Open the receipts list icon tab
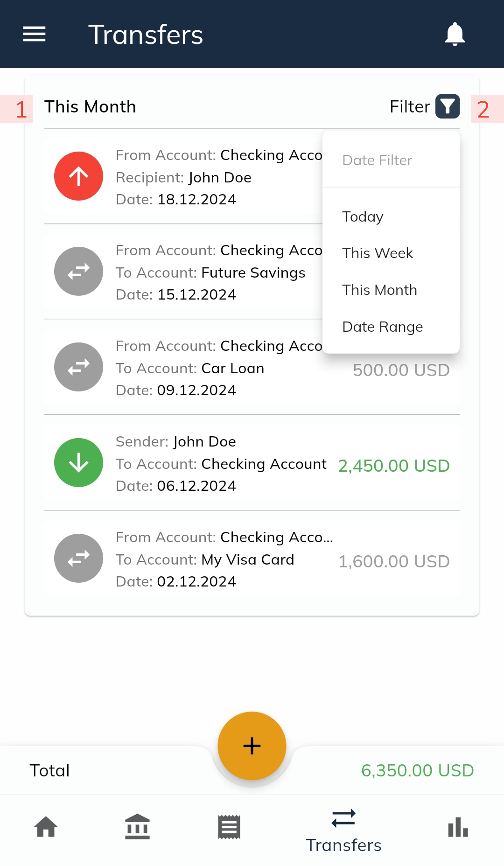The image size is (504, 866). (x=229, y=827)
